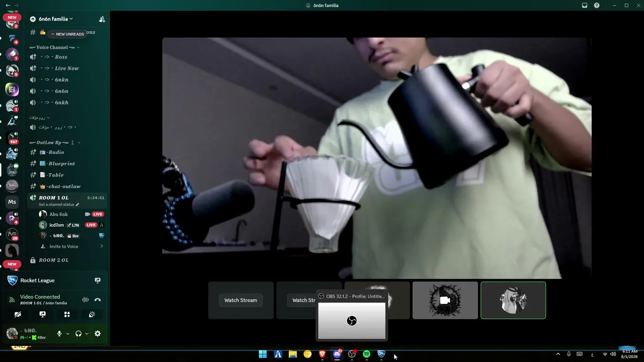
Task: Collapse the OutLow Rp category
Action: coord(55,142)
